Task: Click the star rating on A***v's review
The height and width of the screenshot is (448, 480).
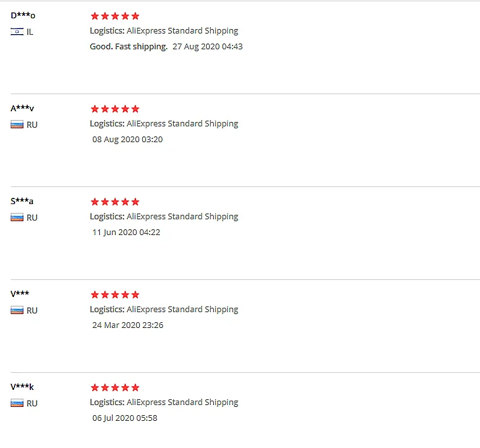Action: [x=114, y=109]
